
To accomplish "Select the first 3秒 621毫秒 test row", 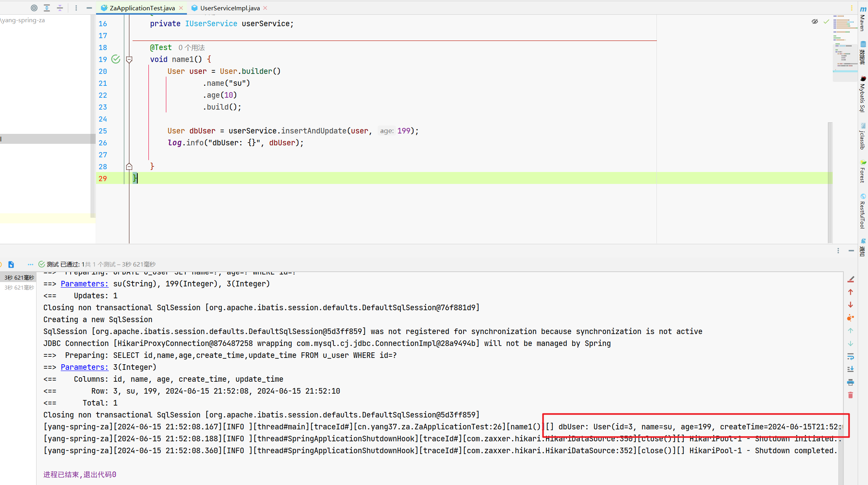I will 18,278.
